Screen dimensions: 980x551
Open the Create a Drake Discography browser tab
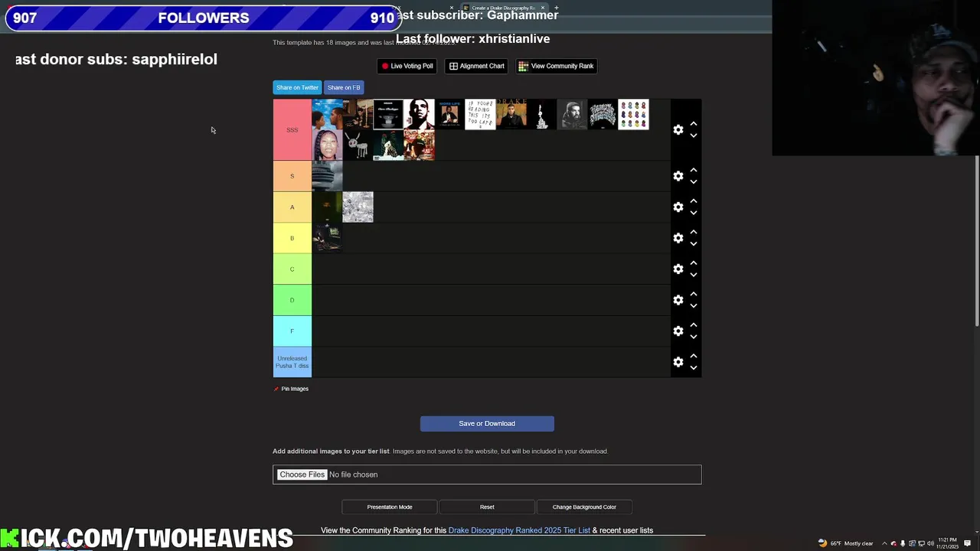coord(503,8)
